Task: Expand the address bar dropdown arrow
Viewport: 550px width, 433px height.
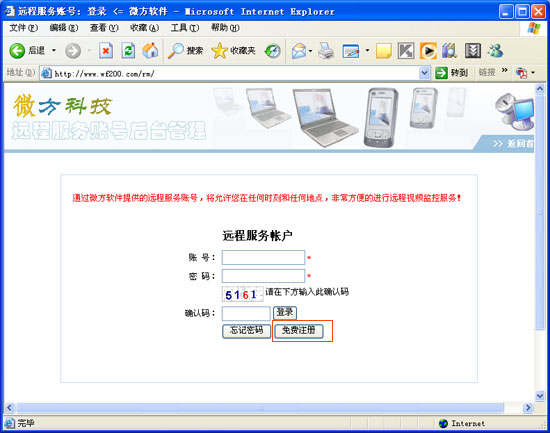Action: click(424, 73)
